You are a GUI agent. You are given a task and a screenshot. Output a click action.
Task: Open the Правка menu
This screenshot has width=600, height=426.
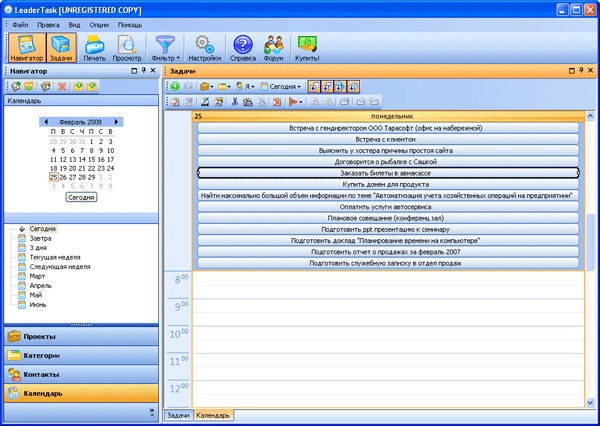pos(48,25)
